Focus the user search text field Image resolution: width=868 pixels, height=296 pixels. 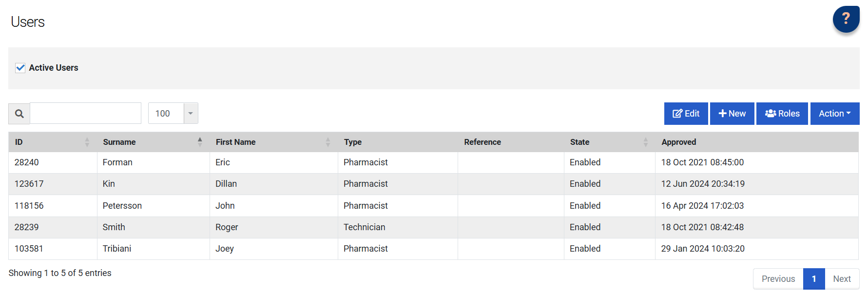pyautogui.click(x=86, y=114)
